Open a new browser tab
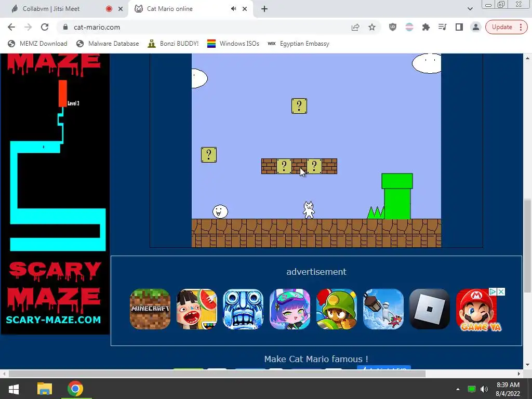532x399 pixels. [x=264, y=9]
